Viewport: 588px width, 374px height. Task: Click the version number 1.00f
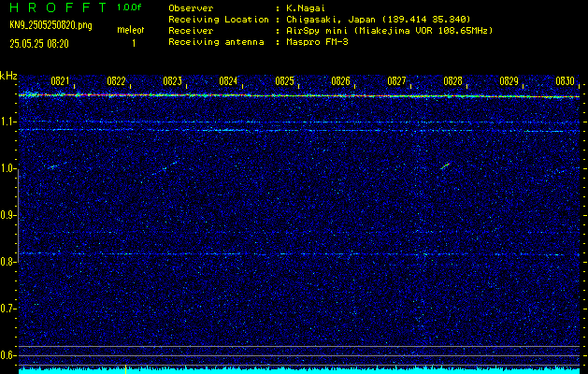pyautogui.click(x=129, y=7)
